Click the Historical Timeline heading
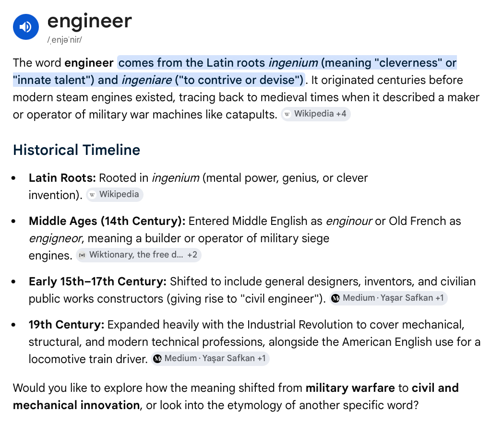Image resolution: width=504 pixels, height=423 pixels. point(76,150)
